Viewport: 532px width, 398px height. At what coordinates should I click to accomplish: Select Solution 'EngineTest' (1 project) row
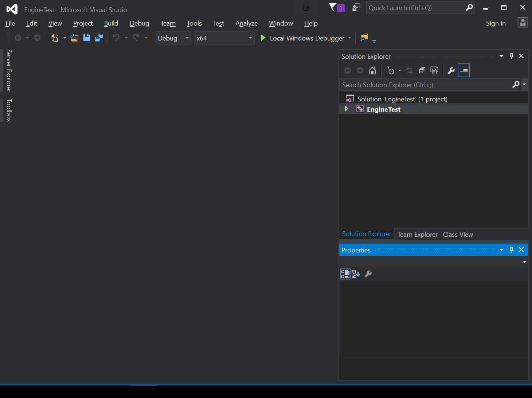[434, 99]
